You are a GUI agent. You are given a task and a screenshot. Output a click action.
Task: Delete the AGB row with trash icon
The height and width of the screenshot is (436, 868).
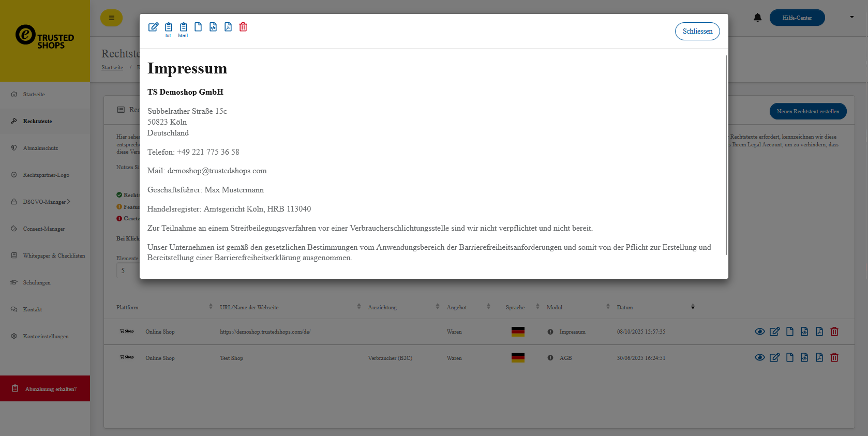click(x=834, y=357)
